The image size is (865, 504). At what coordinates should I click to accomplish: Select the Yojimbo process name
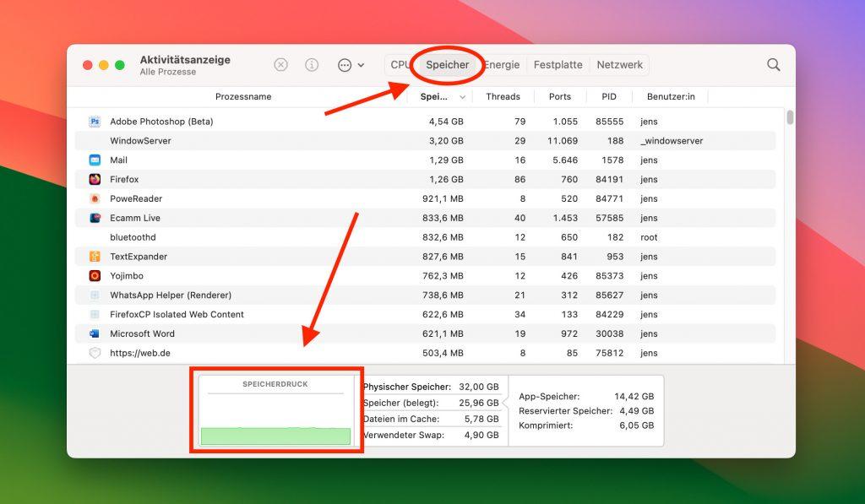[x=127, y=276]
